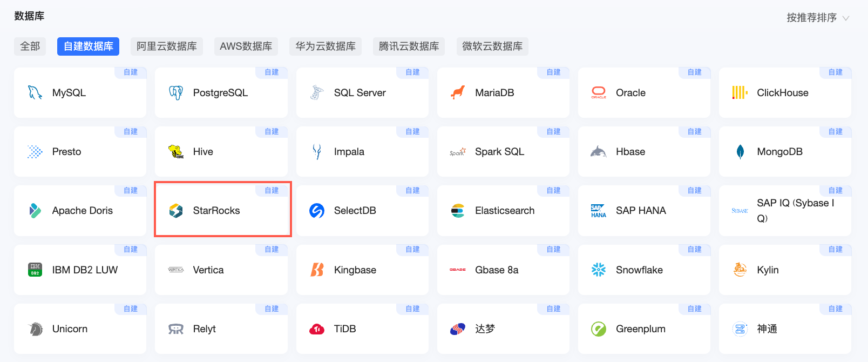Click the 自建 tag on MySQL card
868x362 pixels.
tap(131, 72)
